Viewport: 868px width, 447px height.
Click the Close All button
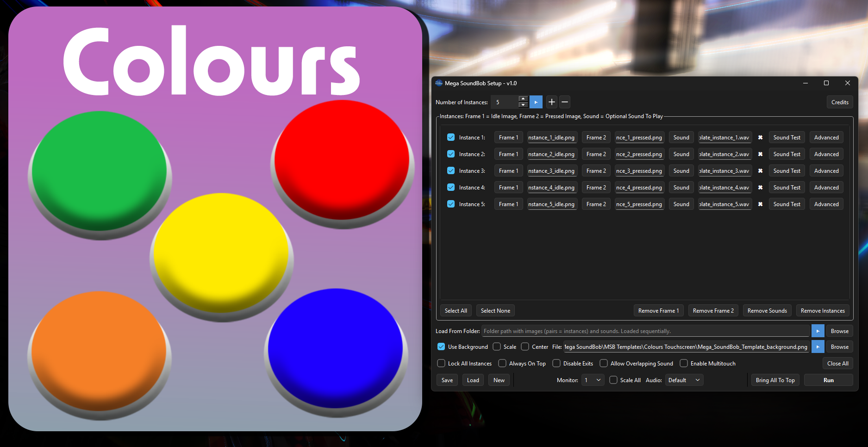838,364
